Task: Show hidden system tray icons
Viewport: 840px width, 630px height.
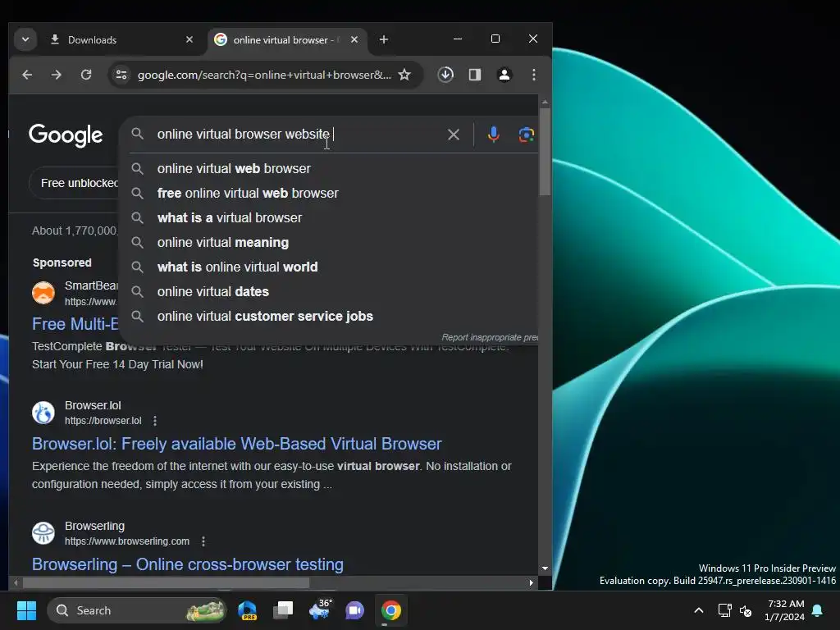Action: pos(699,610)
